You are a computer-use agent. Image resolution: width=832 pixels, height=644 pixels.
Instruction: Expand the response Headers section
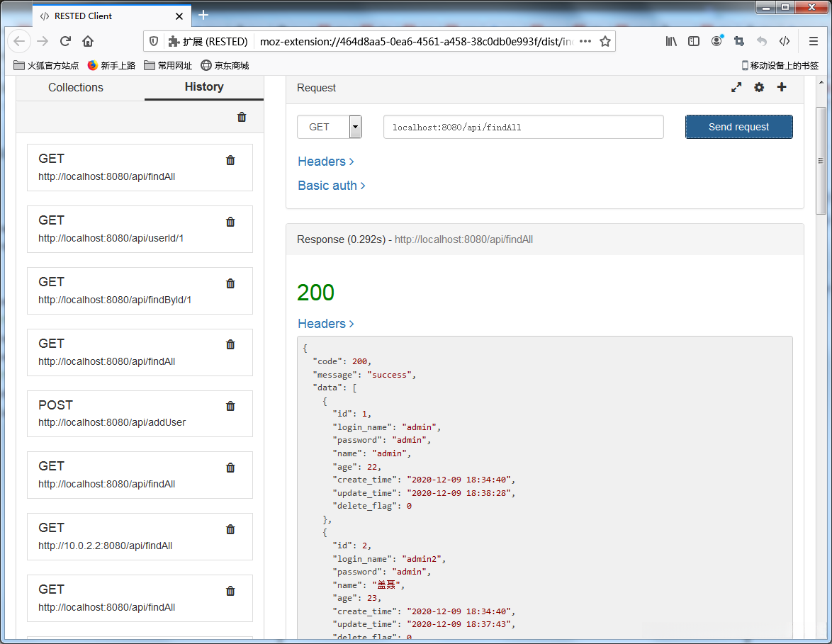(x=325, y=324)
